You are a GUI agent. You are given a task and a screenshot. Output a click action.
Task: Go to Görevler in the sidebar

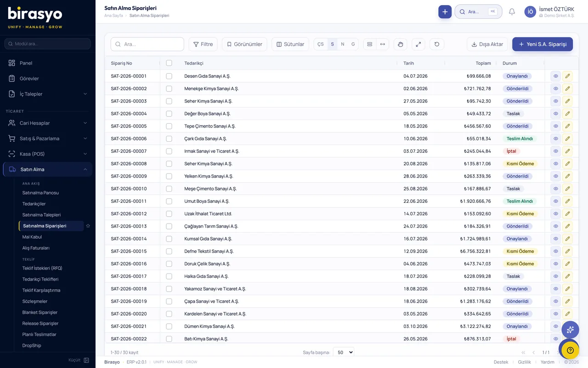[x=48, y=78]
